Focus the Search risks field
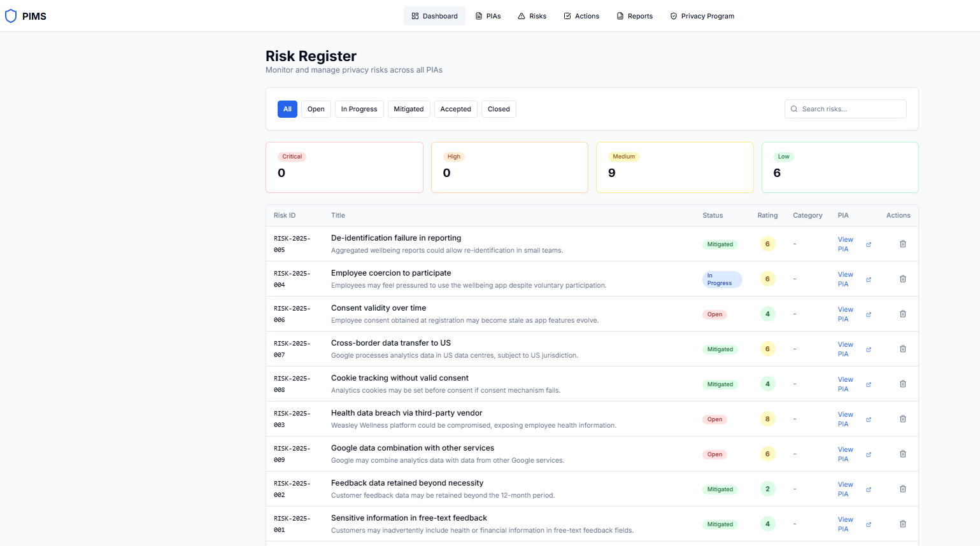 point(846,109)
